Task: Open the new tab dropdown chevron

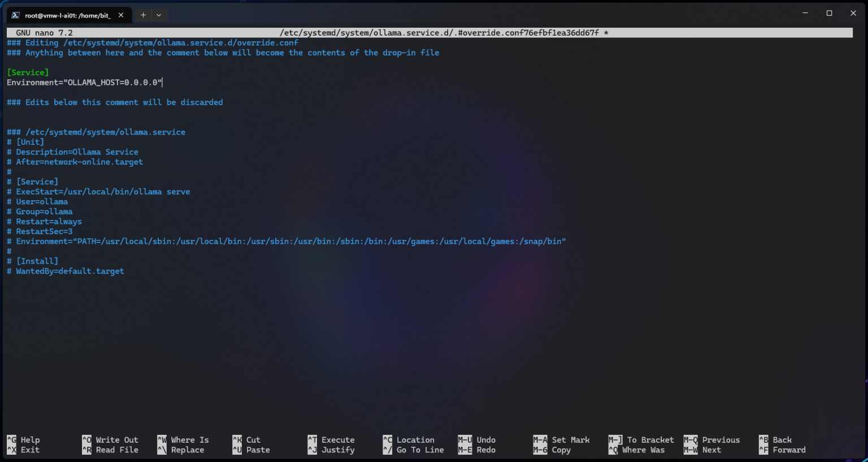Action: pyautogui.click(x=159, y=15)
